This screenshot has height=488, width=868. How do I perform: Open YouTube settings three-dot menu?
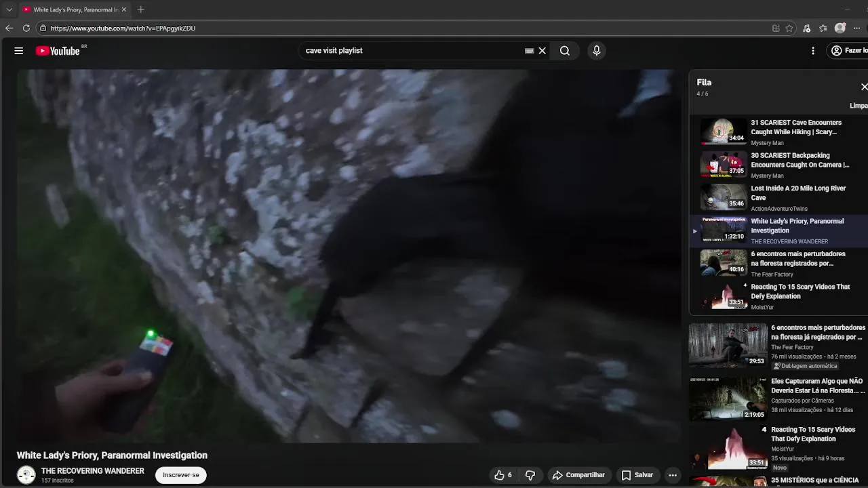tap(813, 51)
